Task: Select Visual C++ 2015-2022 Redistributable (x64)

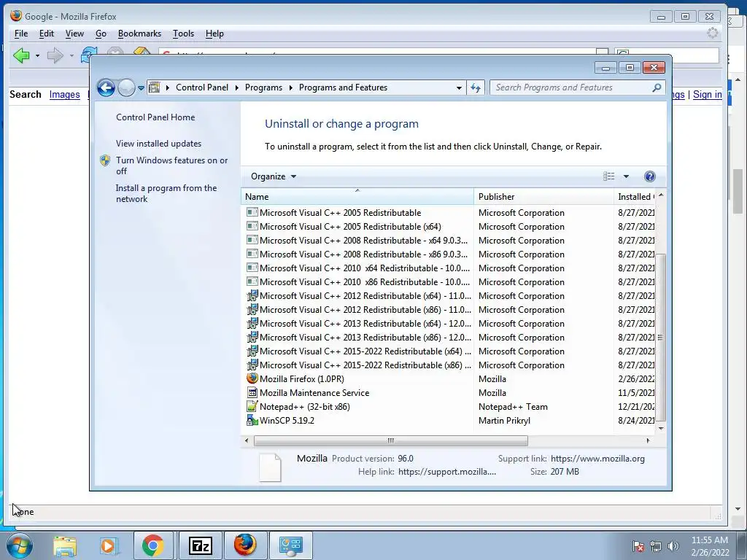Action: (x=365, y=351)
